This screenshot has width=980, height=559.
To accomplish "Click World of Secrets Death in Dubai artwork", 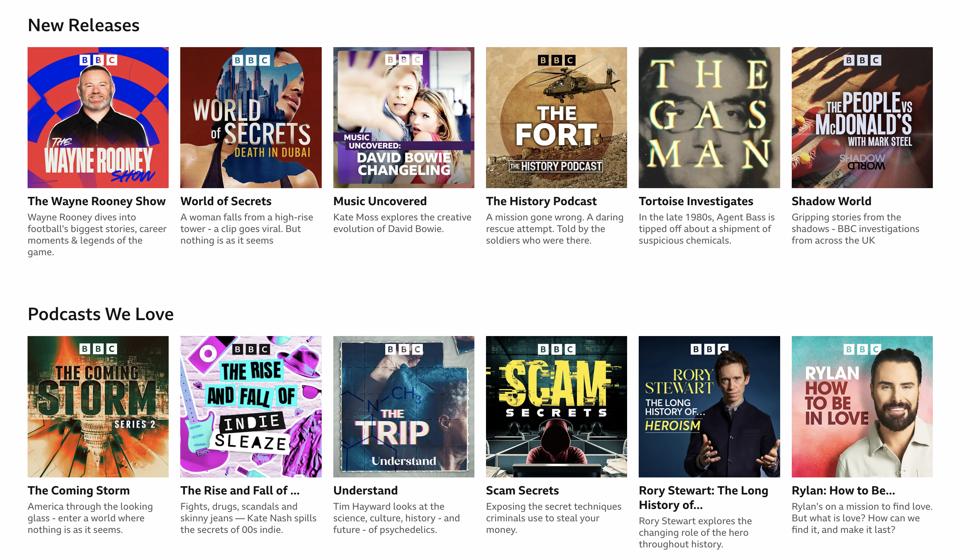I will tap(251, 117).
